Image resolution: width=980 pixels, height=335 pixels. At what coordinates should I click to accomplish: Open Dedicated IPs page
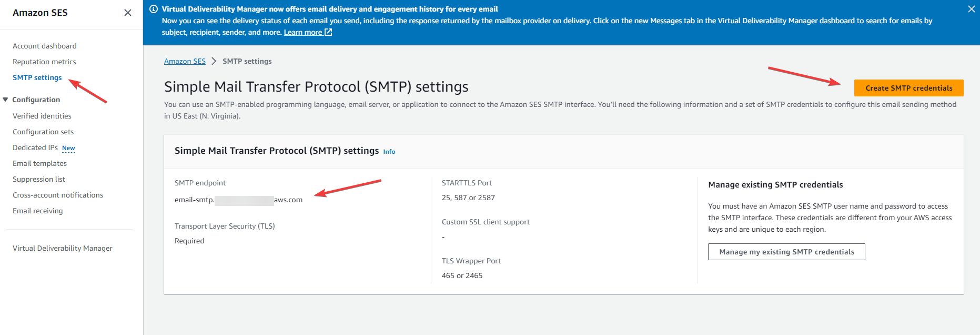[35, 147]
